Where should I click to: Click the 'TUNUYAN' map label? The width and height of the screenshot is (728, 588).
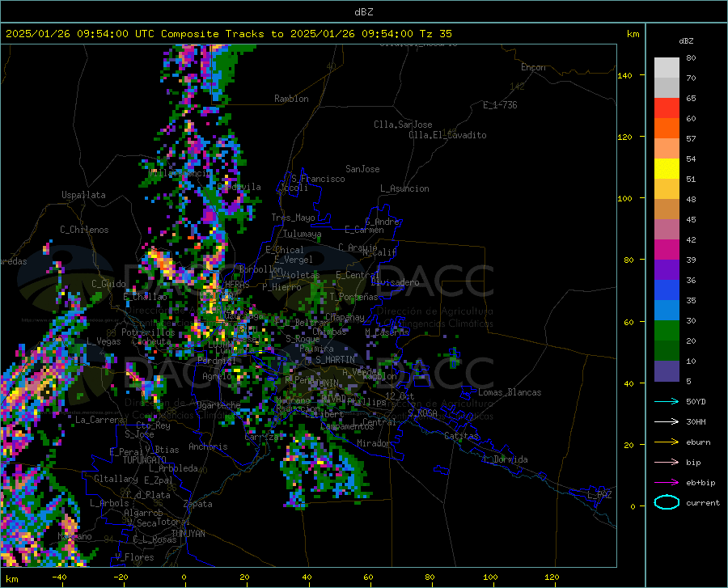point(188,534)
